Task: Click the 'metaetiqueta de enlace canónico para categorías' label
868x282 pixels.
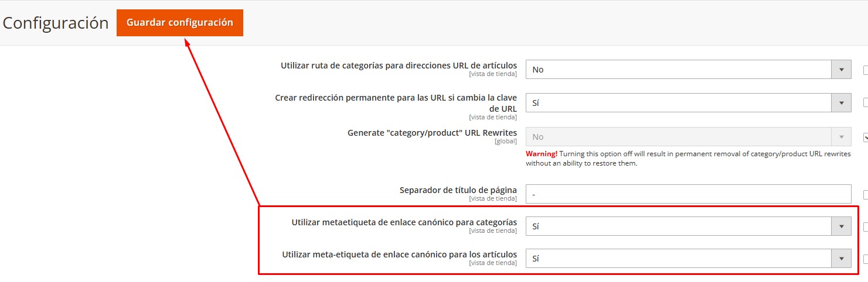Action: (x=404, y=222)
